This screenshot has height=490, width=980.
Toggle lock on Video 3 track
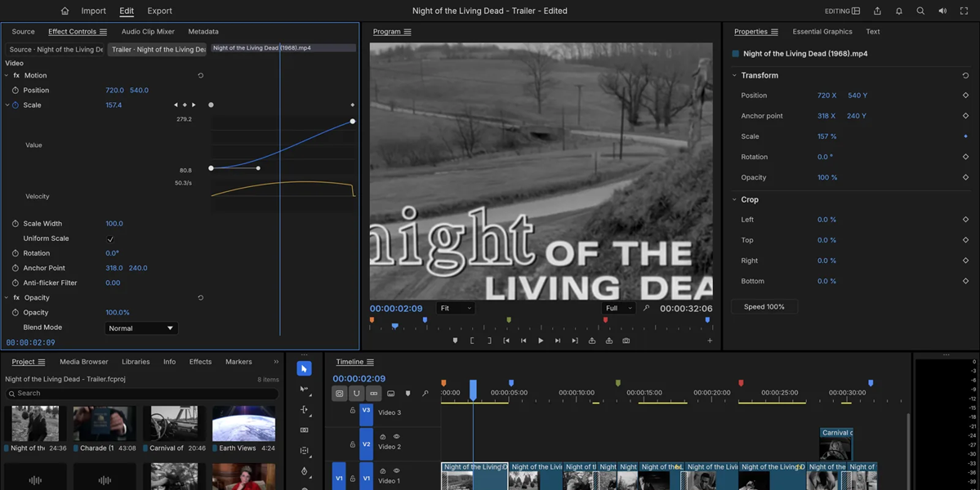point(353,411)
